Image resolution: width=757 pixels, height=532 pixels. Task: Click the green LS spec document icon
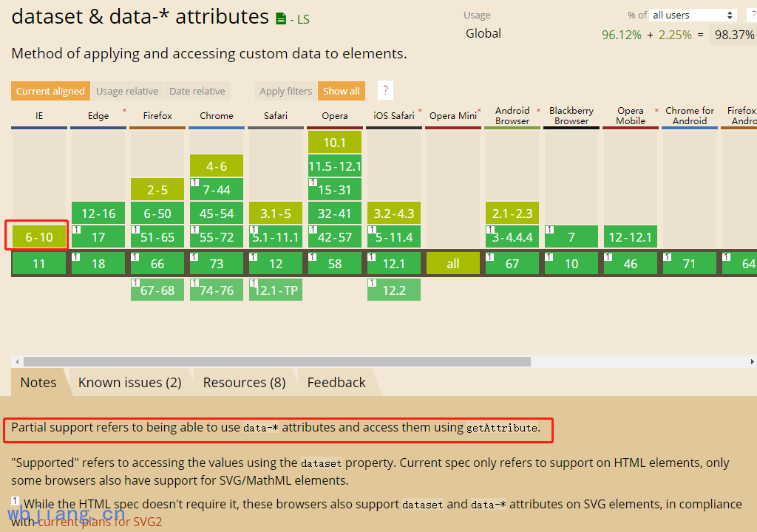click(x=281, y=19)
